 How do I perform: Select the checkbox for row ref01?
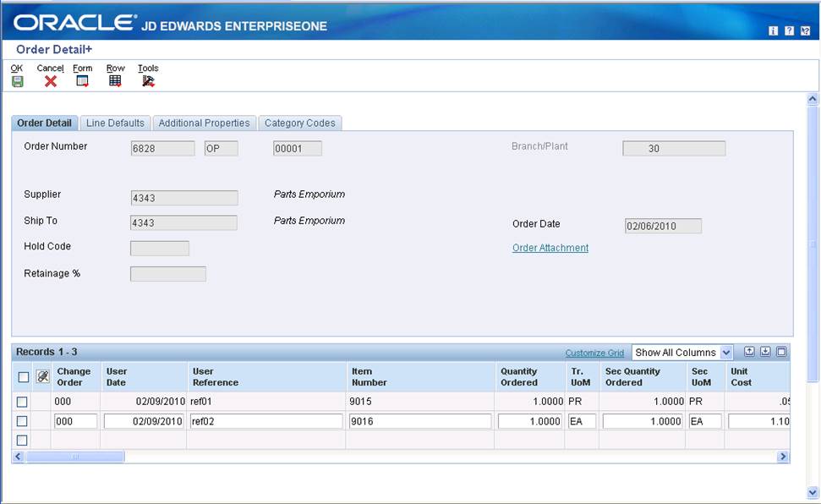point(22,402)
